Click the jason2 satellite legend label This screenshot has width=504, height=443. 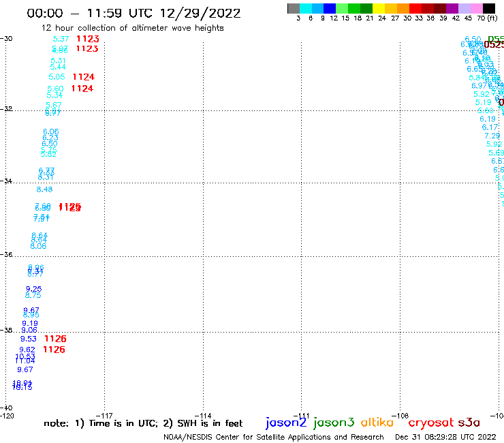286,423
